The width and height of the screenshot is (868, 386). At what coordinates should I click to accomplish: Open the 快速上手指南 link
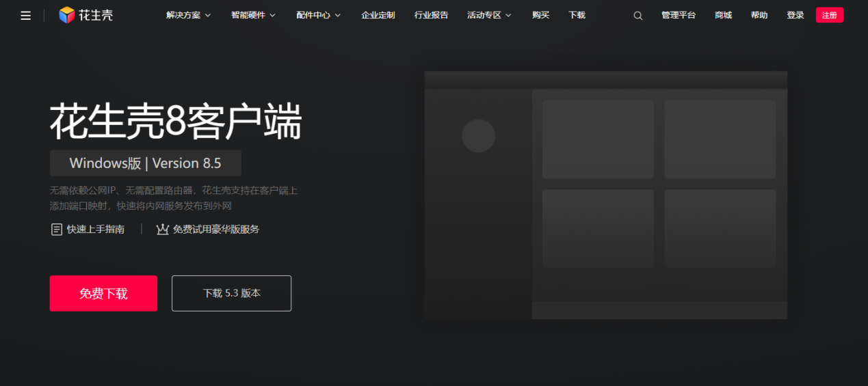96,230
